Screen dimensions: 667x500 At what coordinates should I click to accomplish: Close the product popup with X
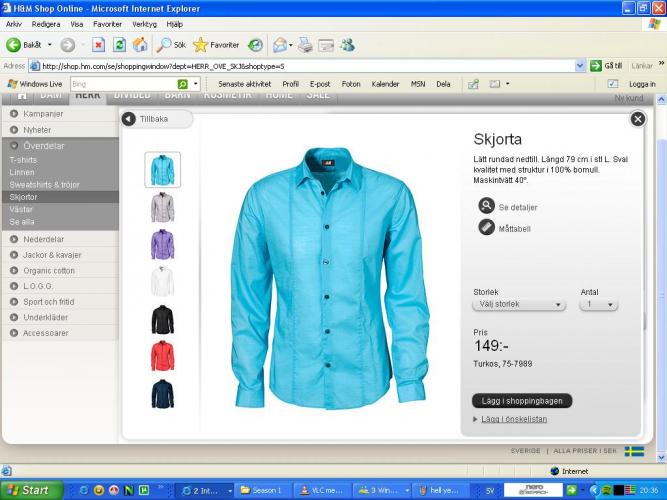point(637,119)
